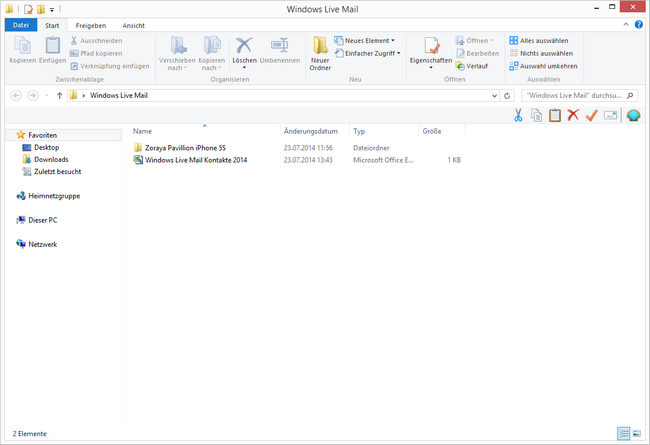Click Auswahl umkehren
This screenshot has height=445, width=650.
pyautogui.click(x=543, y=66)
